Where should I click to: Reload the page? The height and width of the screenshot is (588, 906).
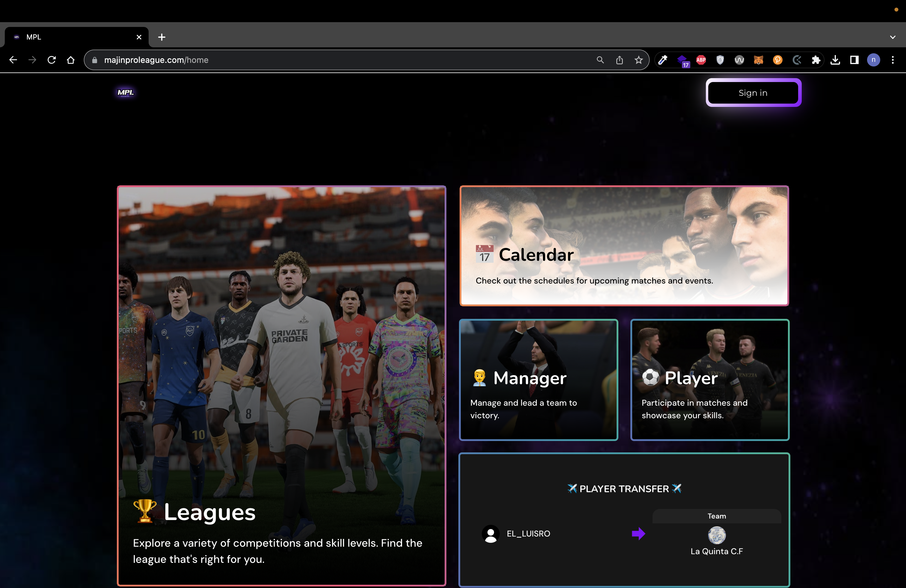point(52,60)
